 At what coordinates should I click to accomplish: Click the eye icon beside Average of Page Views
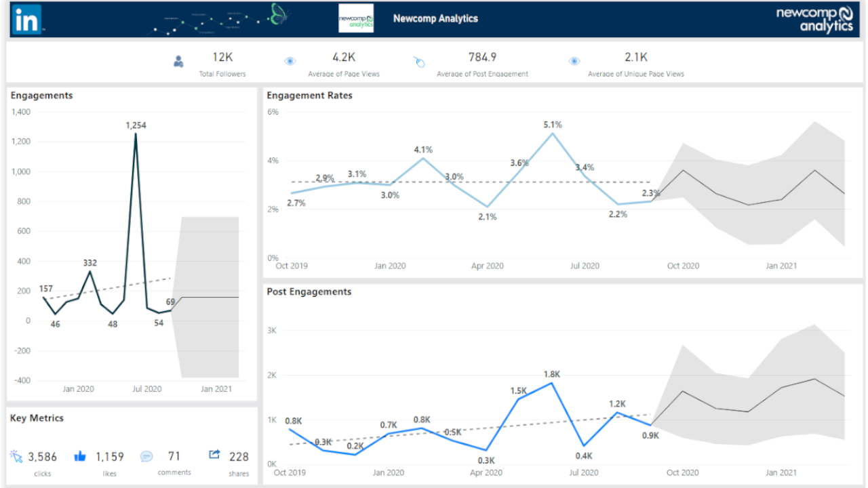tap(290, 61)
